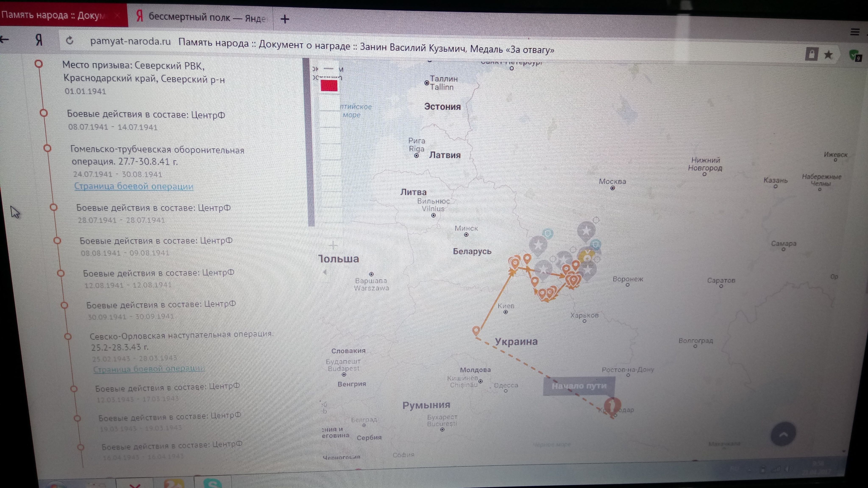
Task: Open Страница боевой операции under Севско-Орловская
Action: (x=149, y=369)
